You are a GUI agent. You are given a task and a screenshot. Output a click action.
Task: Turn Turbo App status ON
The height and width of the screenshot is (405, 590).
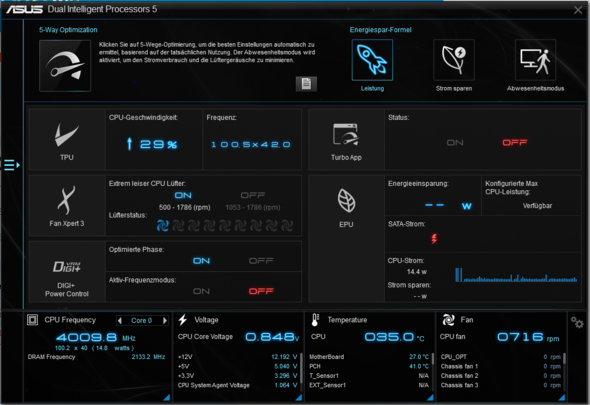455,143
